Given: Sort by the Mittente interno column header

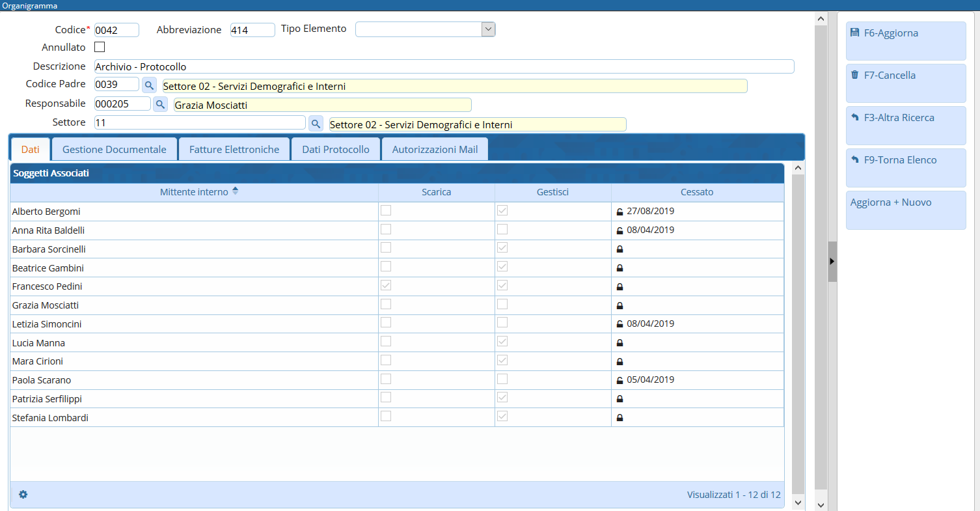Looking at the screenshot, I should point(194,192).
